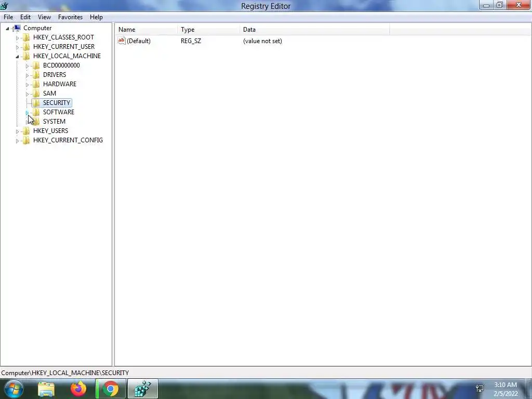Expand the SOFTWARE subkey
The image size is (532, 399).
point(27,113)
